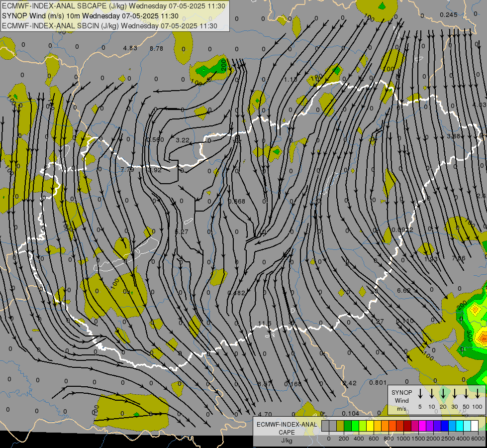Viewport: 487px width, 448px height.
Task: Click the 3.92 value on the map
Action: (x=155, y=170)
